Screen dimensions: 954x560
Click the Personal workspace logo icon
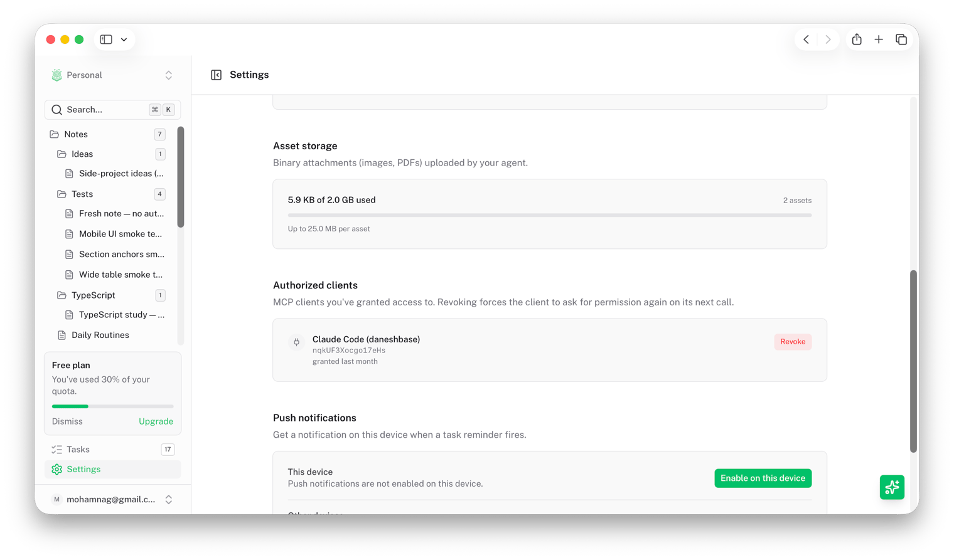point(57,75)
